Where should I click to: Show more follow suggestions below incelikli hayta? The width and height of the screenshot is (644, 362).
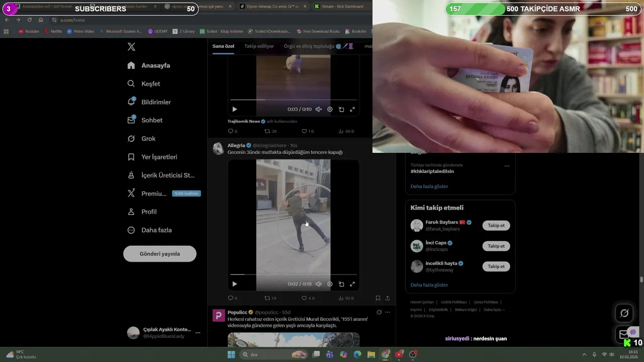[x=429, y=285]
